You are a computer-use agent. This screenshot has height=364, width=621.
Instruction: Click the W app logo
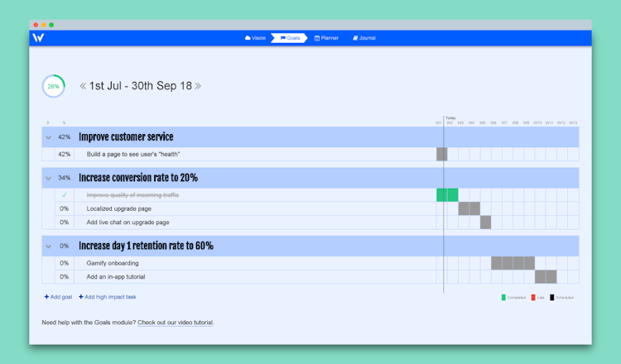click(x=38, y=37)
